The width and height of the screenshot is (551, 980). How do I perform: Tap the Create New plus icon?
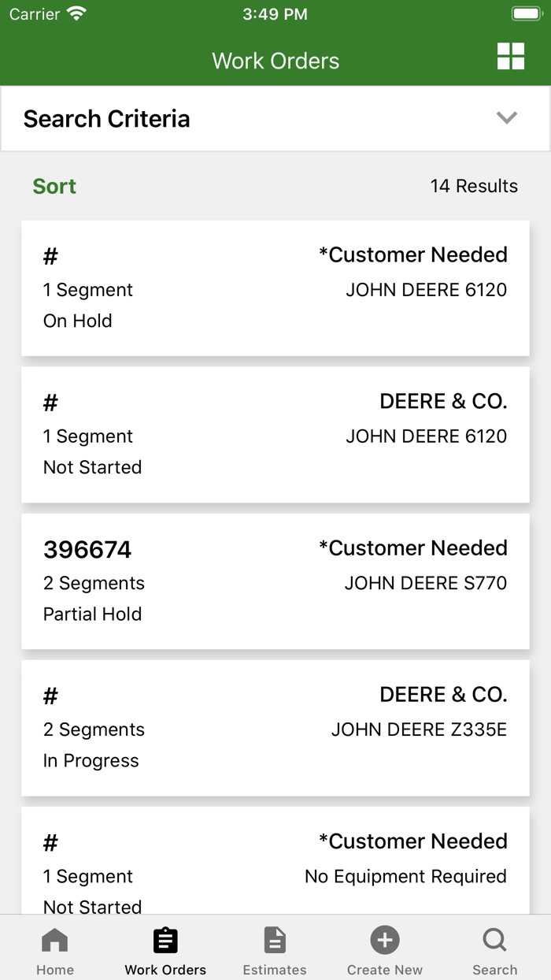tap(385, 938)
